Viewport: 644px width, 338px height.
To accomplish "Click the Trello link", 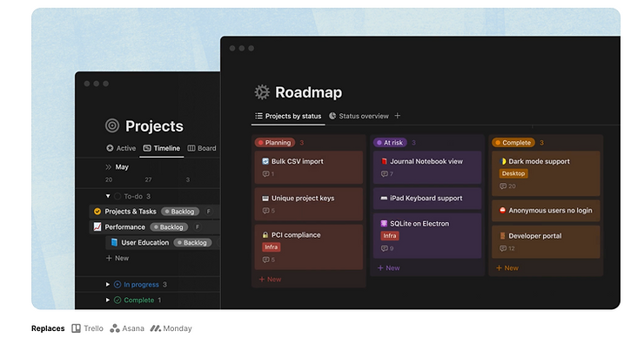I will point(88,328).
